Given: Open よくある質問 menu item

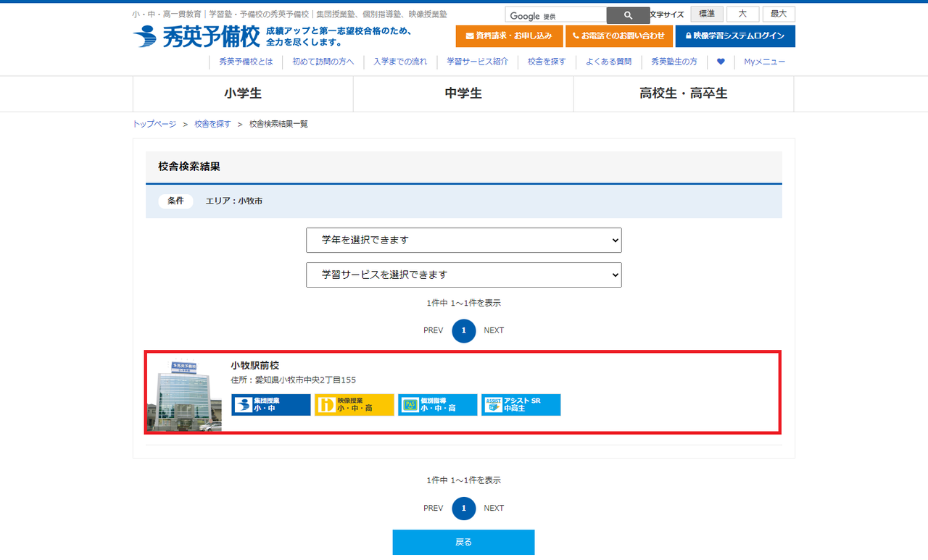Looking at the screenshot, I should 608,62.
